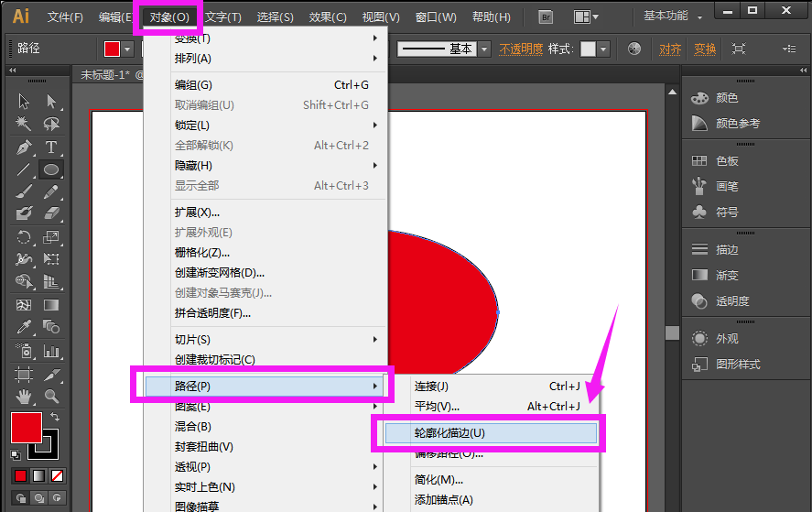Click the 对齐 align link

(669, 49)
